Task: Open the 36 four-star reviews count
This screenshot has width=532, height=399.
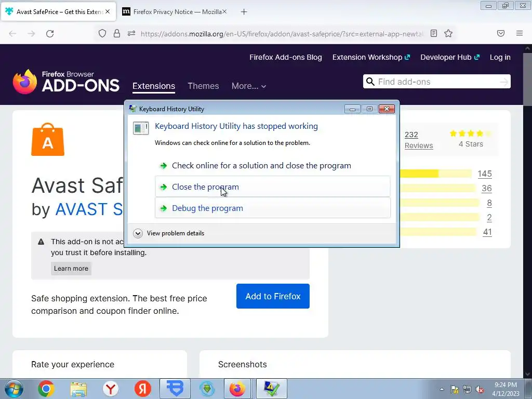Action: [486, 188]
